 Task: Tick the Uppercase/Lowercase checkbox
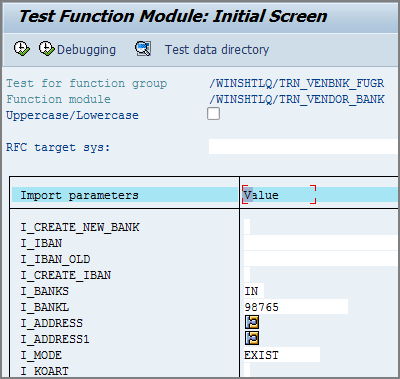point(213,114)
